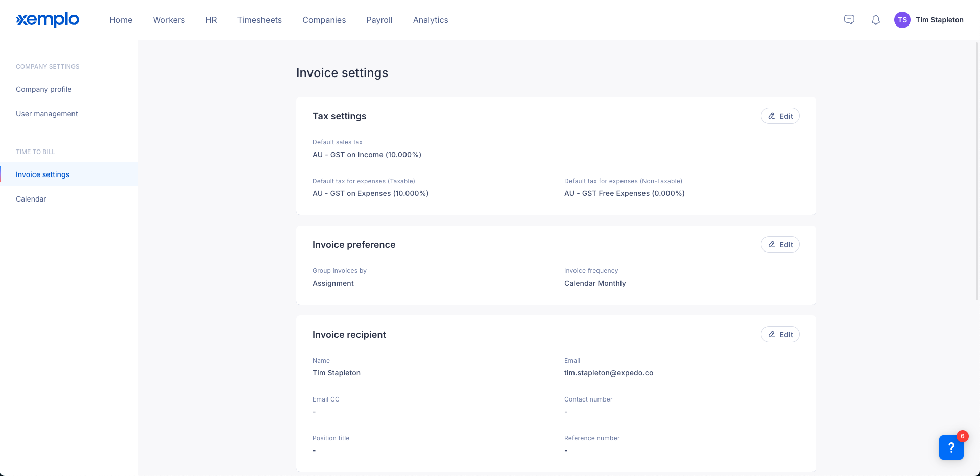Edit the Invoice preference section
The height and width of the screenshot is (476, 980).
pos(780,245)
